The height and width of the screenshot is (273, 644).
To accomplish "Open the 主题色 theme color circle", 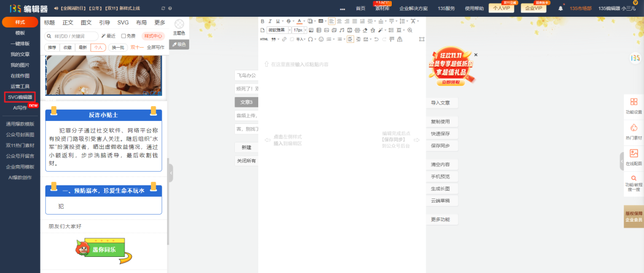I will 179,24.
